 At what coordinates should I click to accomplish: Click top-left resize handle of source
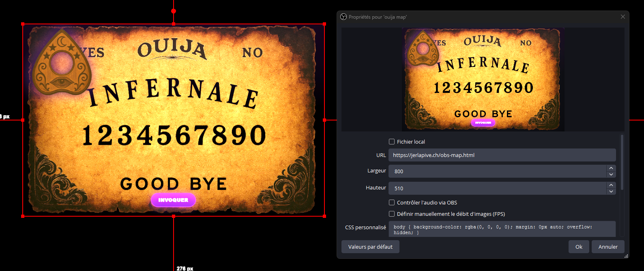pyautogui.click(x=23, y=24)
